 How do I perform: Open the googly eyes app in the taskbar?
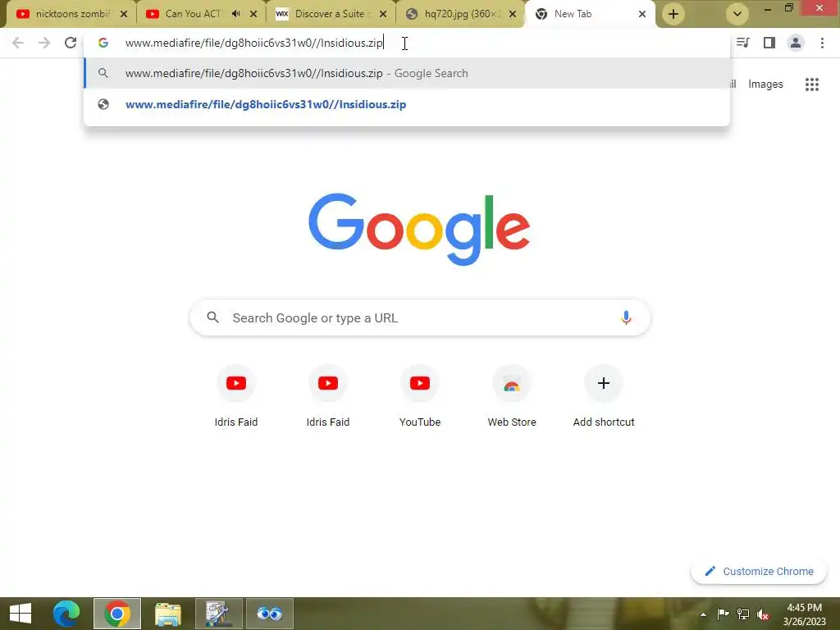coord(269,614)
